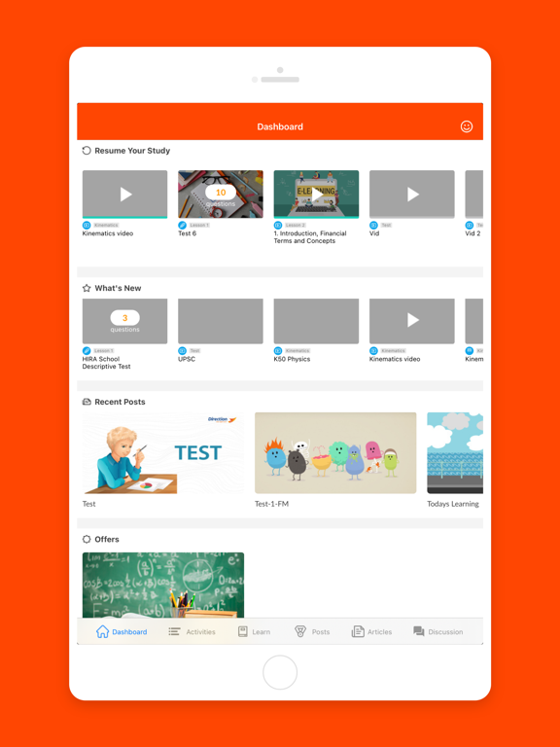Click the What's New heading

pos(118,288)
